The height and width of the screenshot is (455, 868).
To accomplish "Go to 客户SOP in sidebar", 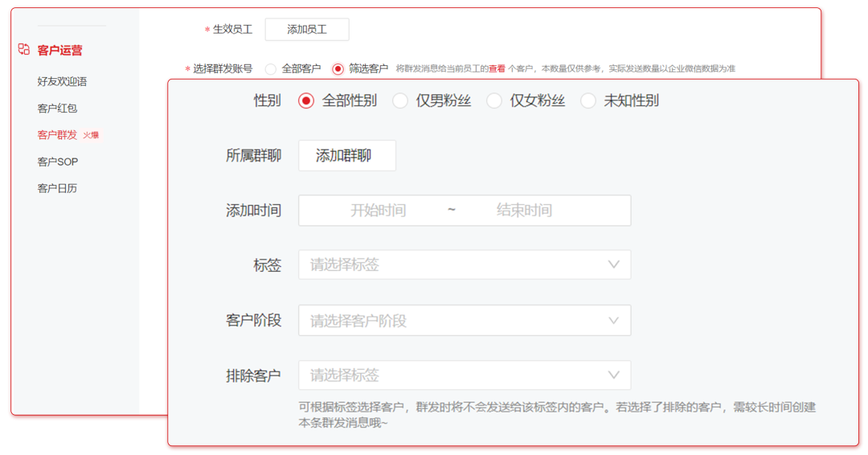I will pos(58,162).
